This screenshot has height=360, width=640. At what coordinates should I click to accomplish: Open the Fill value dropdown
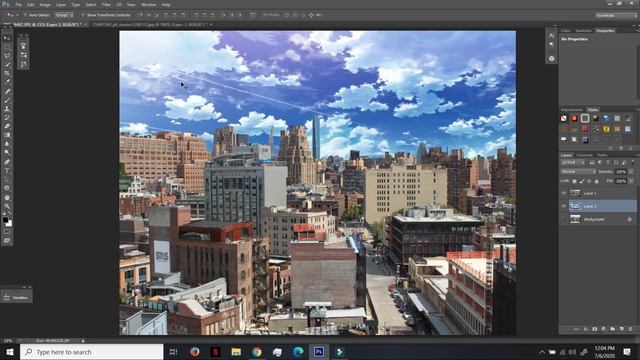coord(631,181)
